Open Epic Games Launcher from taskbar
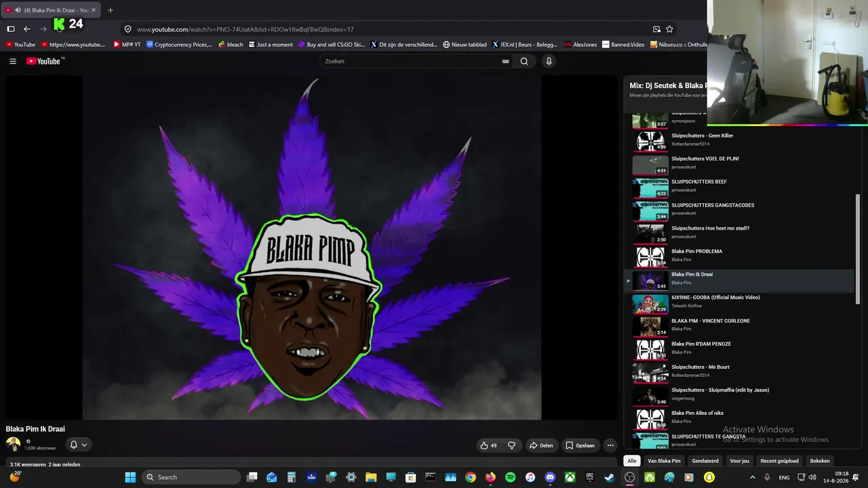The image size is (868, 488). tap(590, 477)
